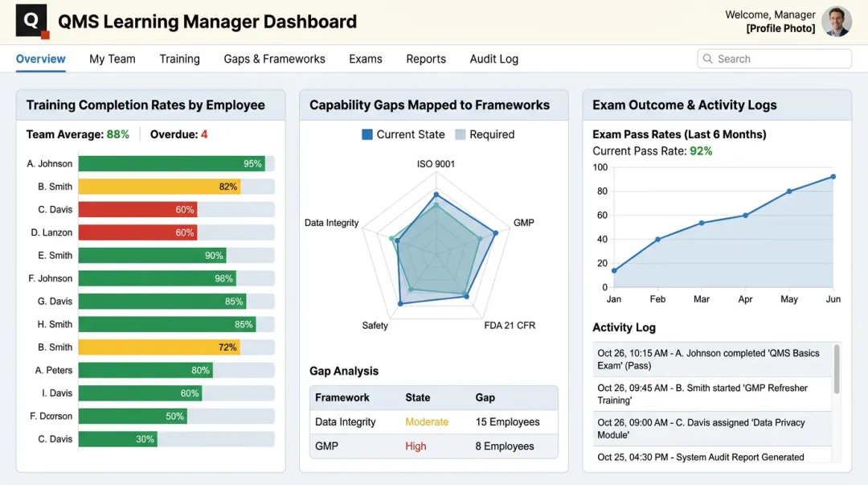Click the 15 Employees gap cell

tap(507, 421)
